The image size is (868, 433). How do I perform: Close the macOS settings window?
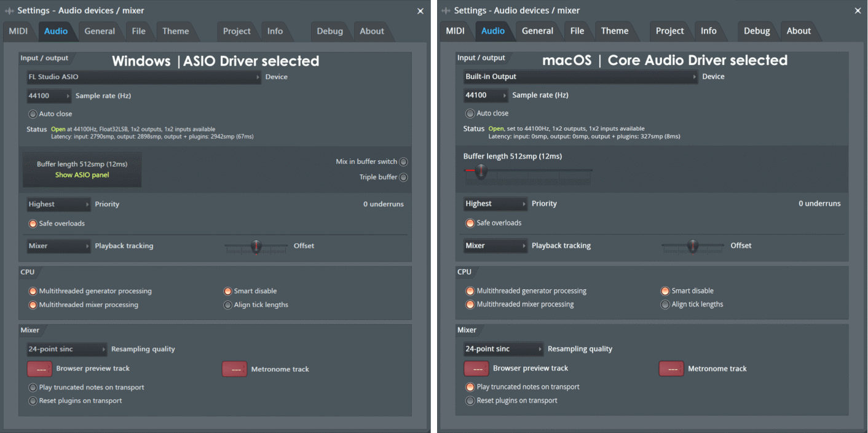858,11
